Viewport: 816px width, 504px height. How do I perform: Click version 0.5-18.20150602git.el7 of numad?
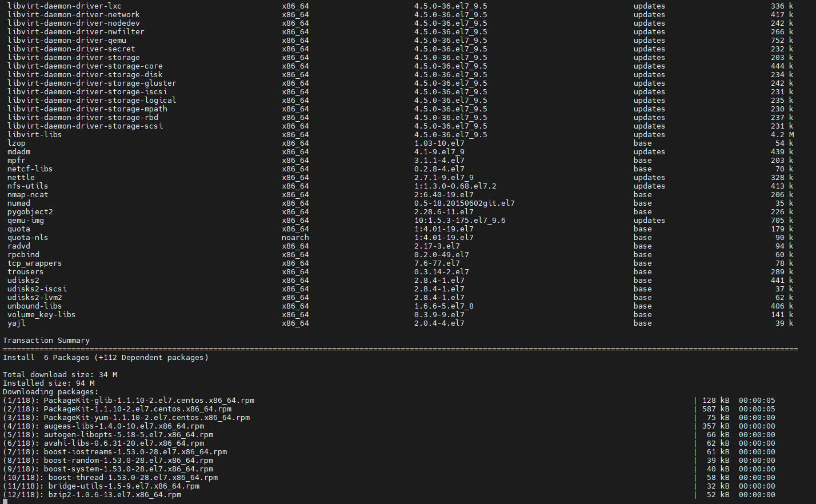coord(464,203)
